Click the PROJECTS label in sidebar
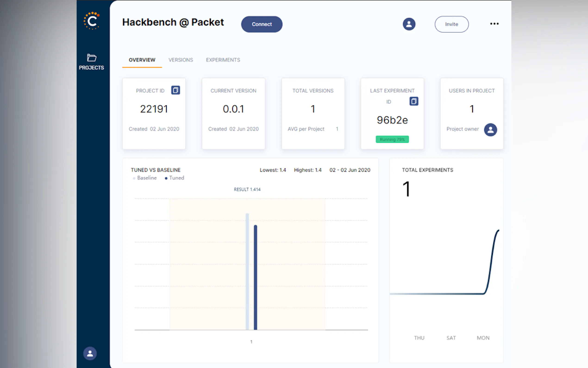Image resolution: width=588 pixels, height=368 pixels. [91, 68]
